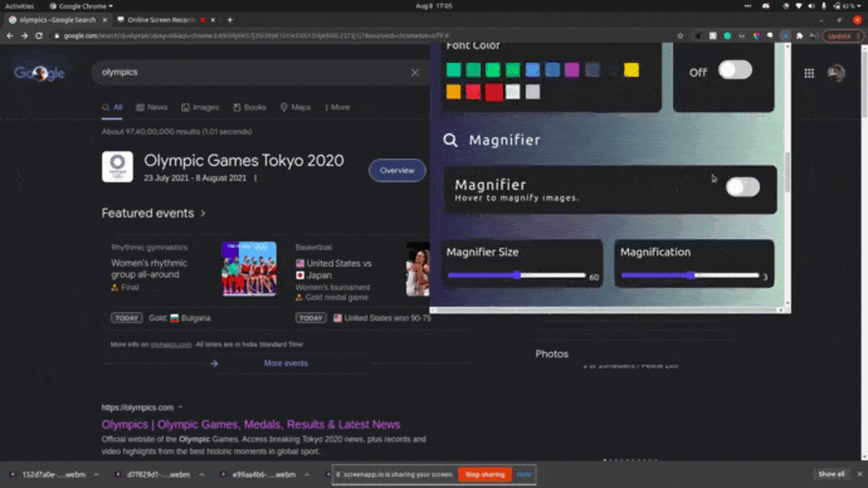Switch to the Maps tab
Screen dimensions: 868x488
(x=296, y=108)
